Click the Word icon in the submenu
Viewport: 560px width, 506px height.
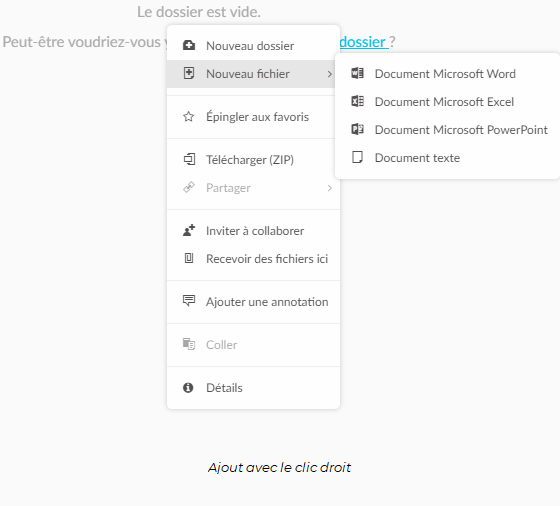(x=357, y=73)
